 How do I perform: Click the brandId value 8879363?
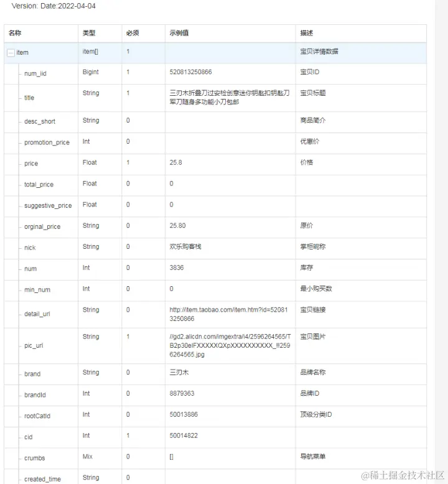click(182, 393)
